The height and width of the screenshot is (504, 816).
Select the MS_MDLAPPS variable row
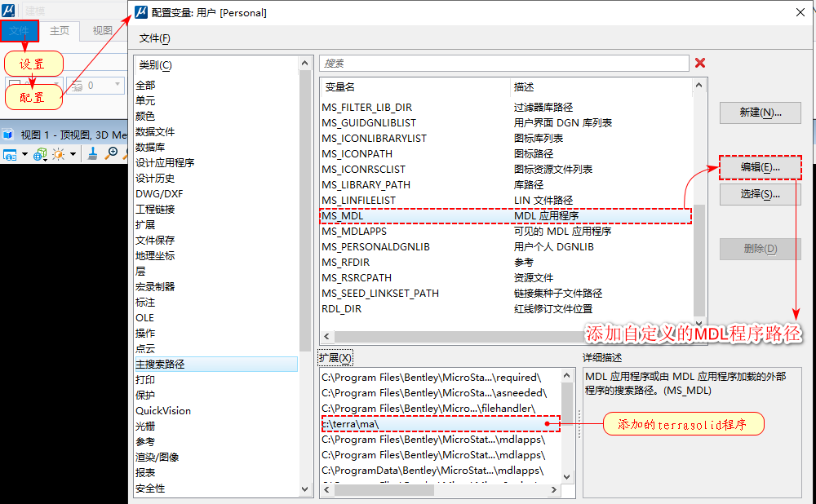click(506, 232)
